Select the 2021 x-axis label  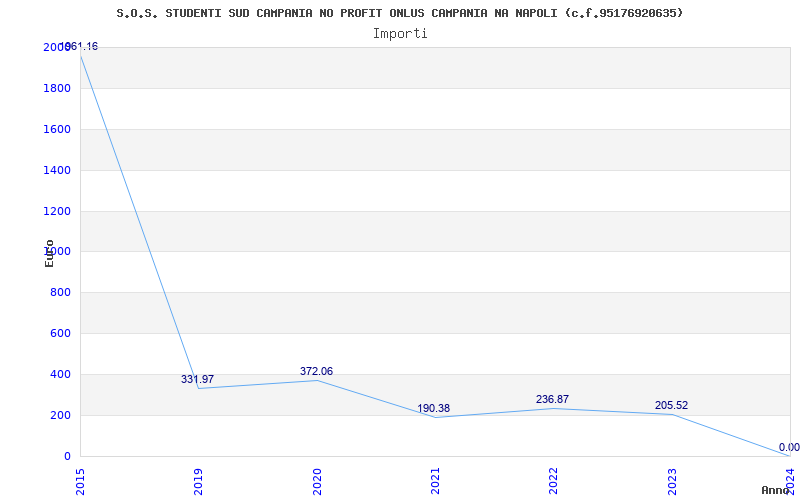pyautogui.click(x=435, y=481)
